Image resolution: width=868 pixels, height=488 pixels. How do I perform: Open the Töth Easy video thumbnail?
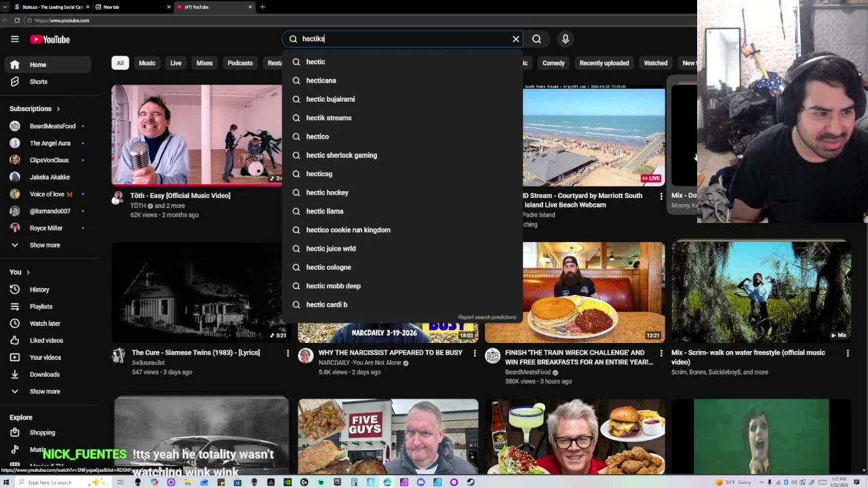[x=197, y=135]
